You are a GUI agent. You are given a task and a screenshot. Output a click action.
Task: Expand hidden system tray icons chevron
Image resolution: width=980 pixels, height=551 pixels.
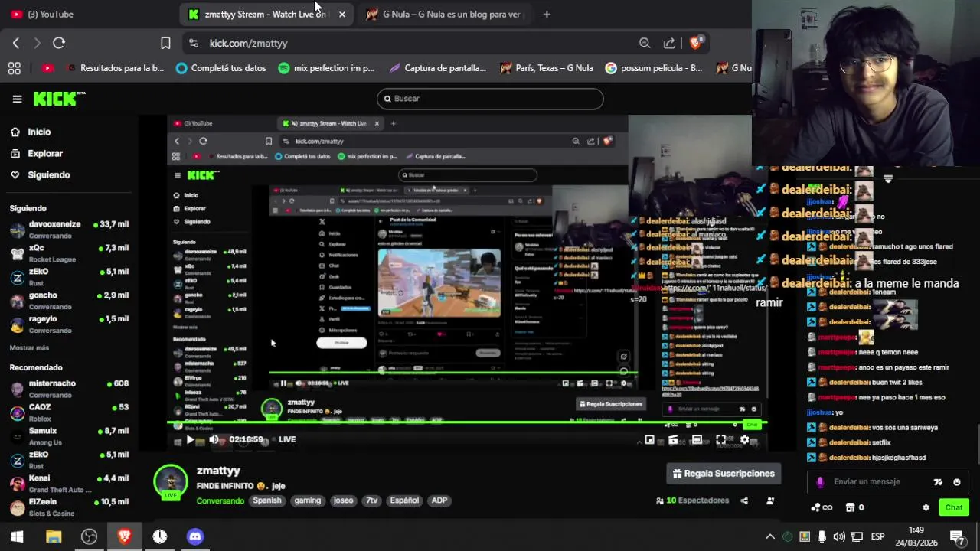[770, 536]
